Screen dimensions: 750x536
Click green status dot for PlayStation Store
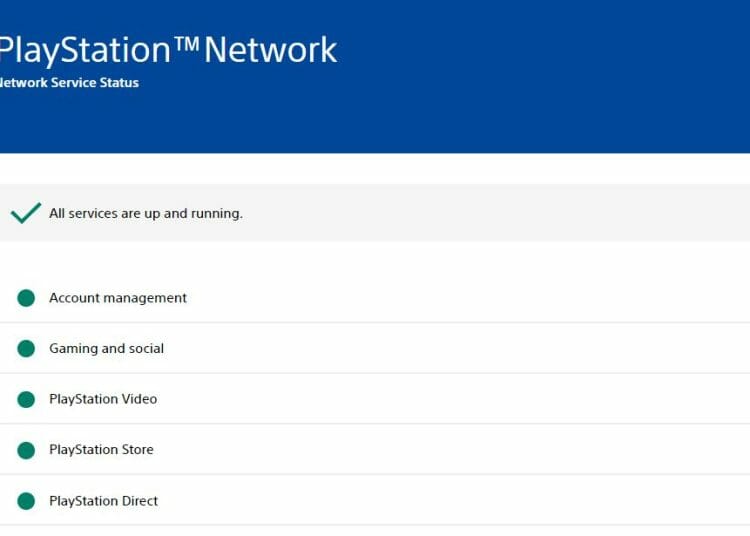click(x=26, y=450)
